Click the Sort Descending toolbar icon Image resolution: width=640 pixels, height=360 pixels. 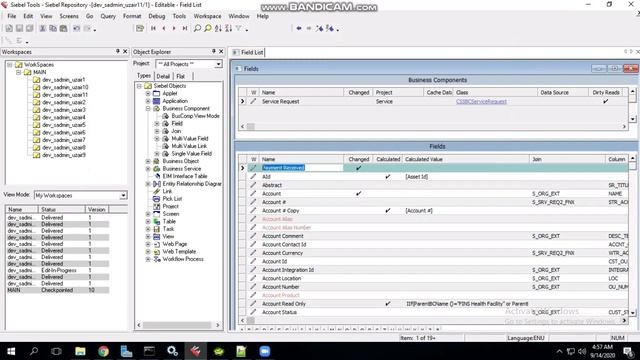(x=229, y=28)
